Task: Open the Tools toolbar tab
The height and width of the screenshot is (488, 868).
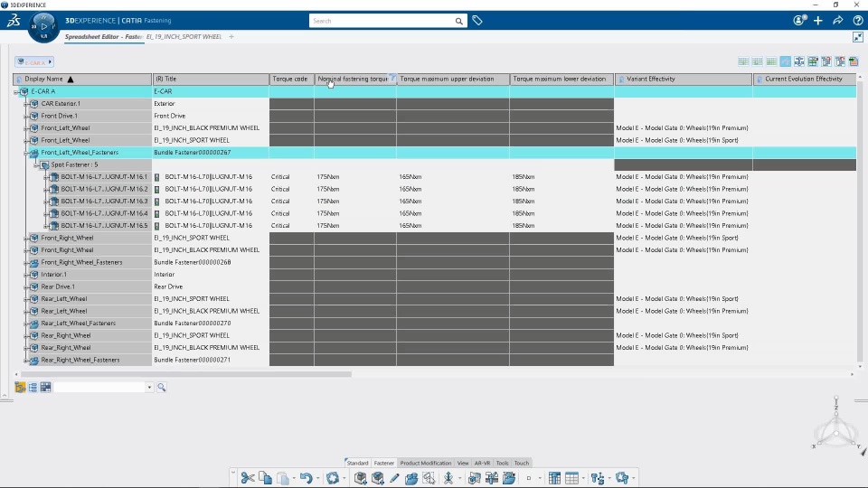Action: coord(502,463)
